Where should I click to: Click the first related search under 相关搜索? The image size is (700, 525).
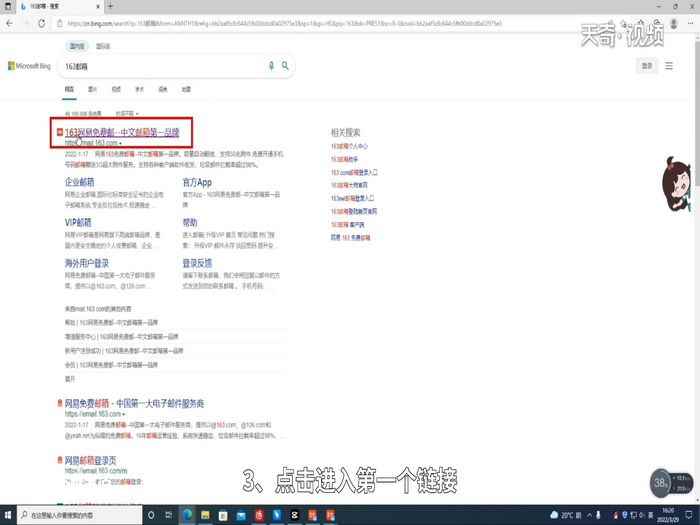coord(349,146)
